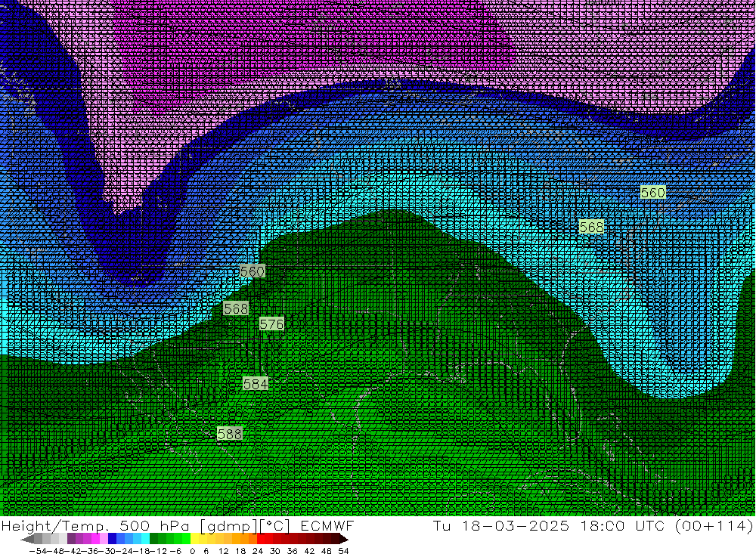This screenshot has width=756, height=554.
Task: Click the '-18' value on the color scale
Action: (x=141, y=551)
